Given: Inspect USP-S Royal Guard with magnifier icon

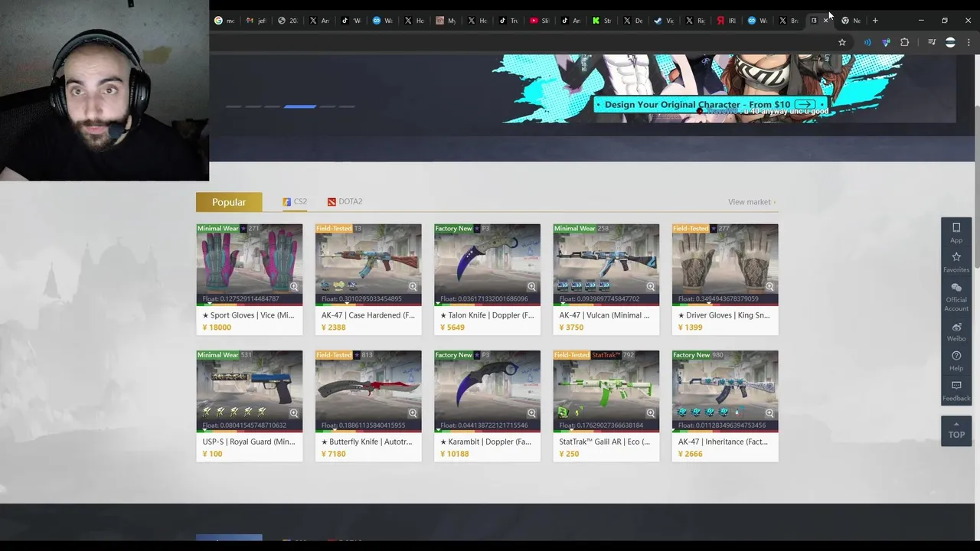Looking at the screenshot, I should [294, 413].
